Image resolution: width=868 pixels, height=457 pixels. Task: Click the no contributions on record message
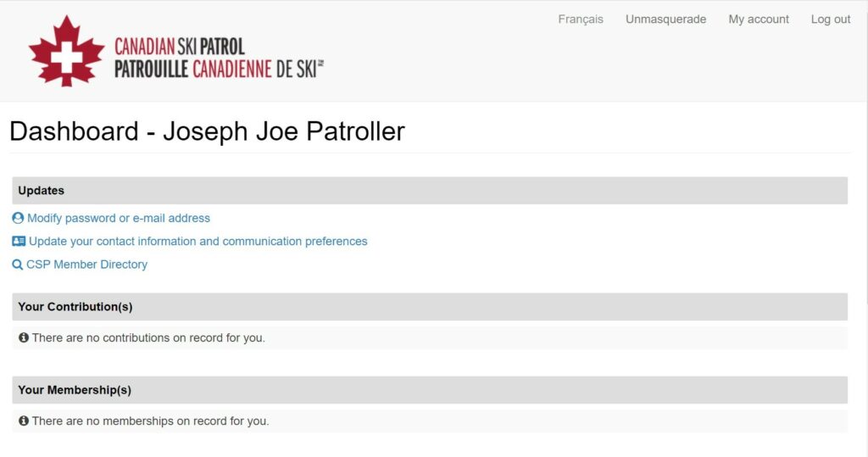148,337
